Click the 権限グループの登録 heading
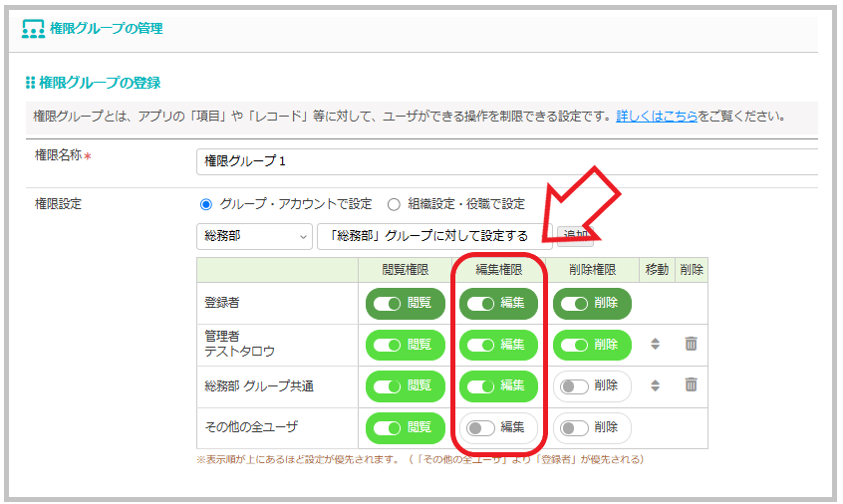Viewport: 843px width, 504px height. tap(100, 83)
